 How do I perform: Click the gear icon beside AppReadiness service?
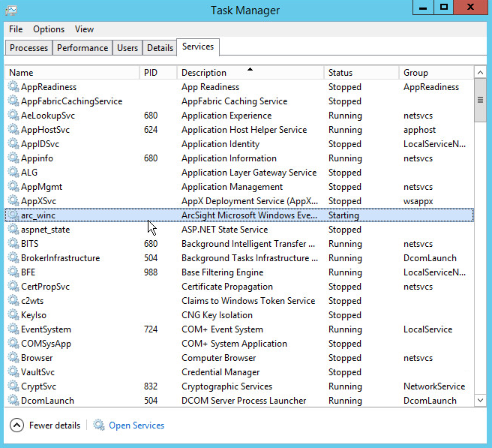[13, 87]
